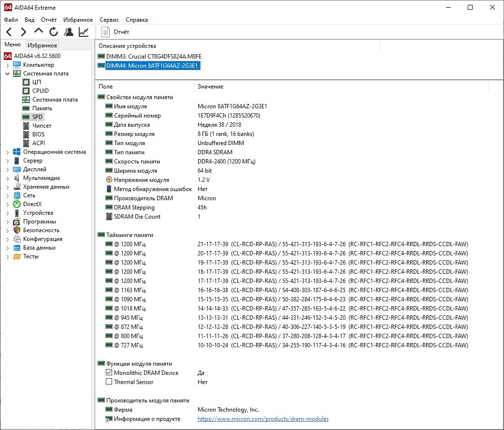Click the Дисплей monitor icon
Image resolution: width=504 pixels, height=430 pixels.
pyautogui.click(x=17, y=169)
